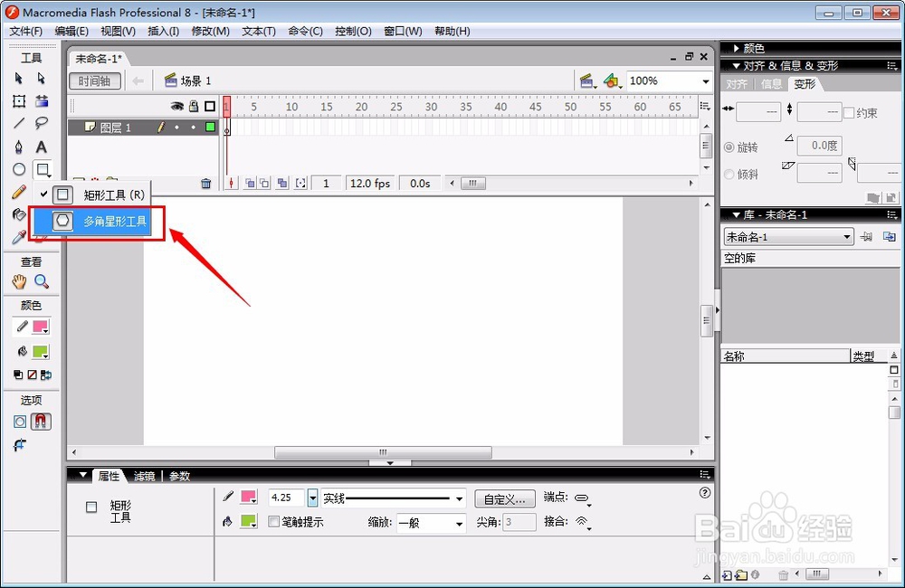Click the 场景 1 label
This screenshot has width=905, height=588.
(195, 81)
